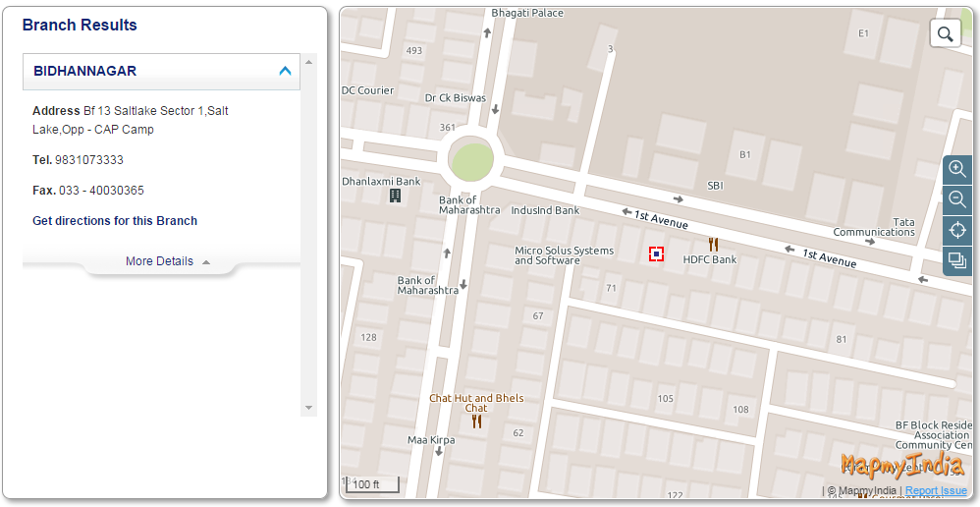The image size is (980, 507).
Task: Click the branch address text
Action: pyautogui.click(x=130, y=121)
